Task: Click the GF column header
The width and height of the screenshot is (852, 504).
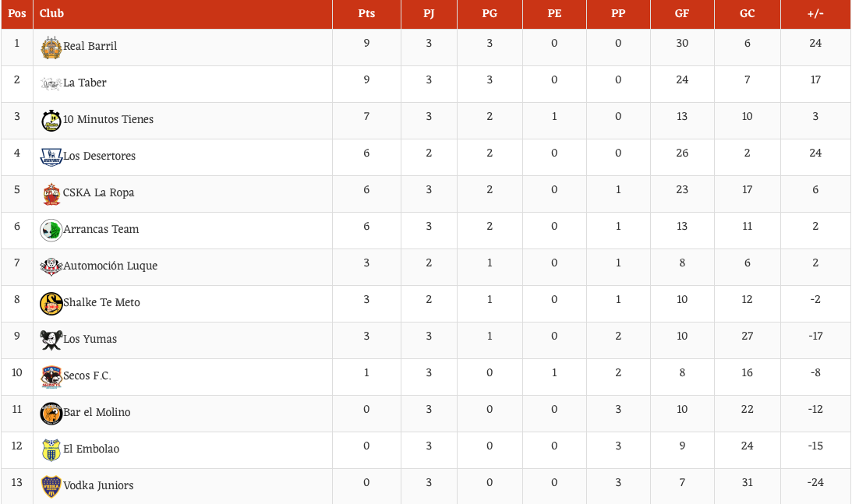Action: [x=682, y=13]
